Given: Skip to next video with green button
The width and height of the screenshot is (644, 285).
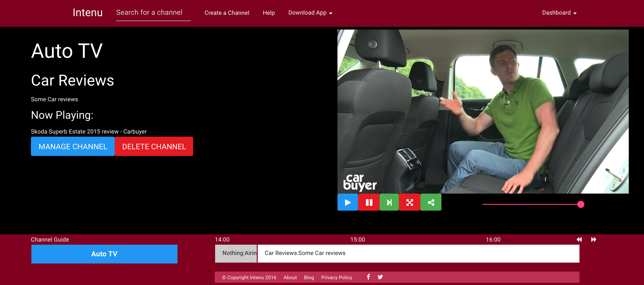Looking at the screenshot, I should [x=389, y=202].
